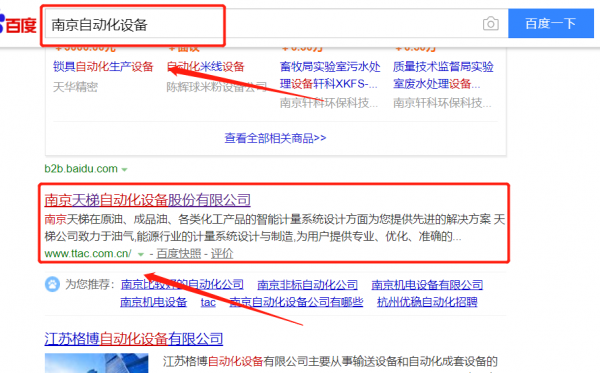Image resolution: width=600 pixels, height=373 pixels.
Task: Open 畜牧局实验室污水处理设备 product link
Action: (x=330, y=75)
